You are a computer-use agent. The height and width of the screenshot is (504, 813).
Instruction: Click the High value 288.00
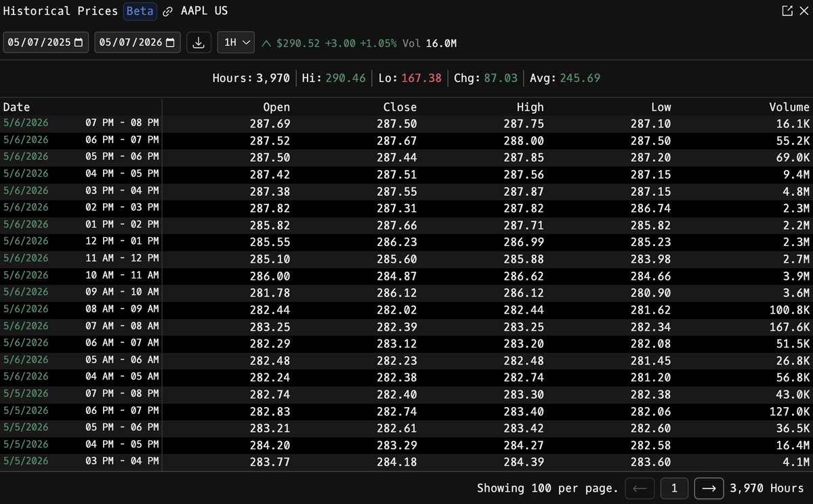coord(524,141)
